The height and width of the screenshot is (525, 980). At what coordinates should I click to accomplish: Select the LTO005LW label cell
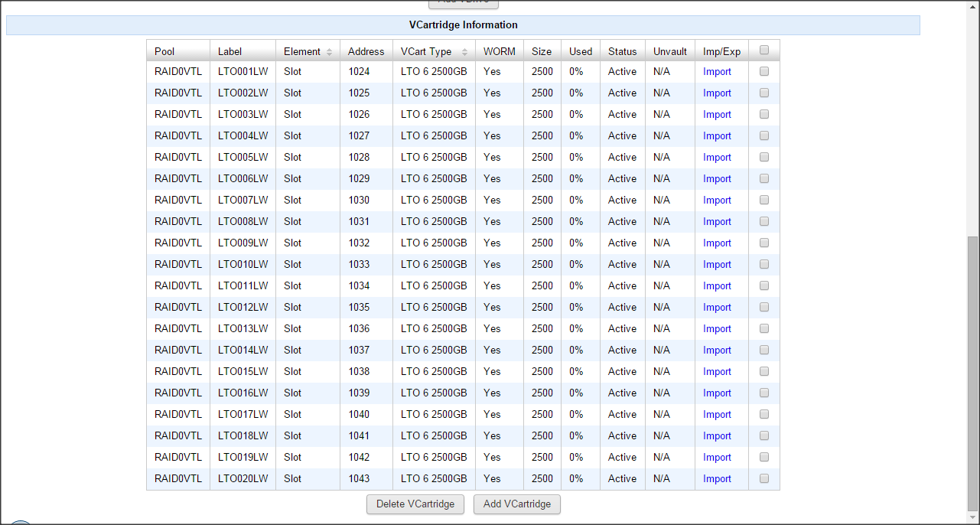243,158
